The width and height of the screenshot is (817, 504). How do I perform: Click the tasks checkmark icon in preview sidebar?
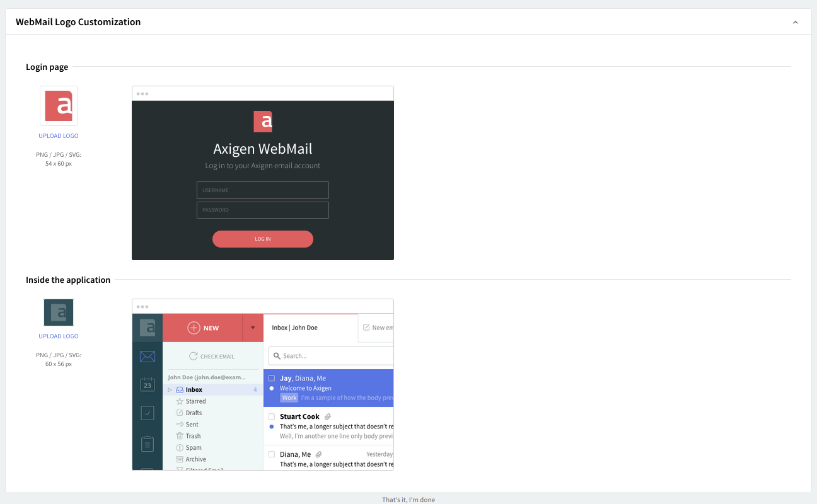point(148,413)
